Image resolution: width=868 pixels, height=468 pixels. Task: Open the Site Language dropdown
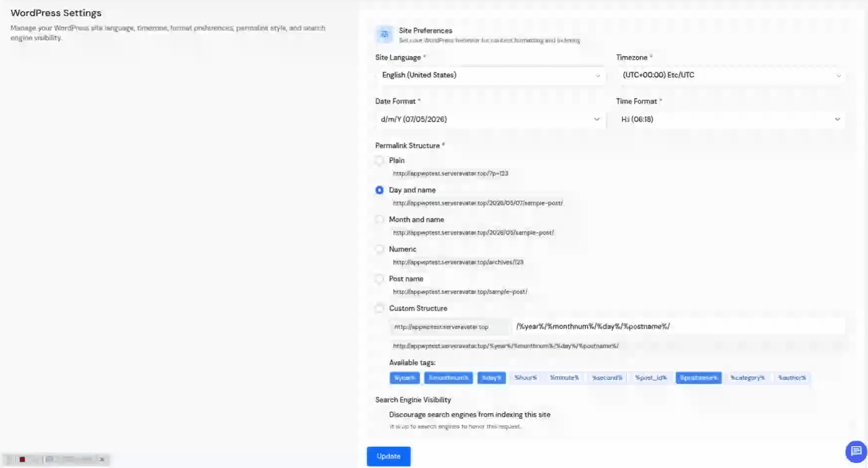click(490, 75)
